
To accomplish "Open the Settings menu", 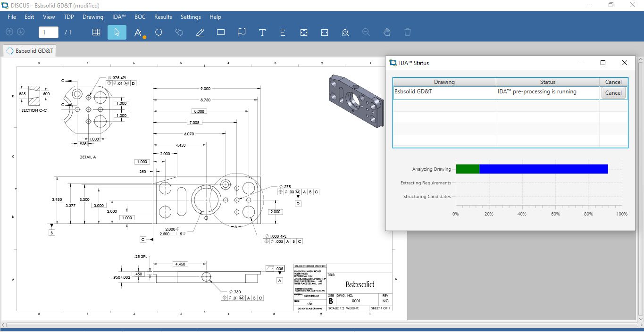I will [191, 17].
